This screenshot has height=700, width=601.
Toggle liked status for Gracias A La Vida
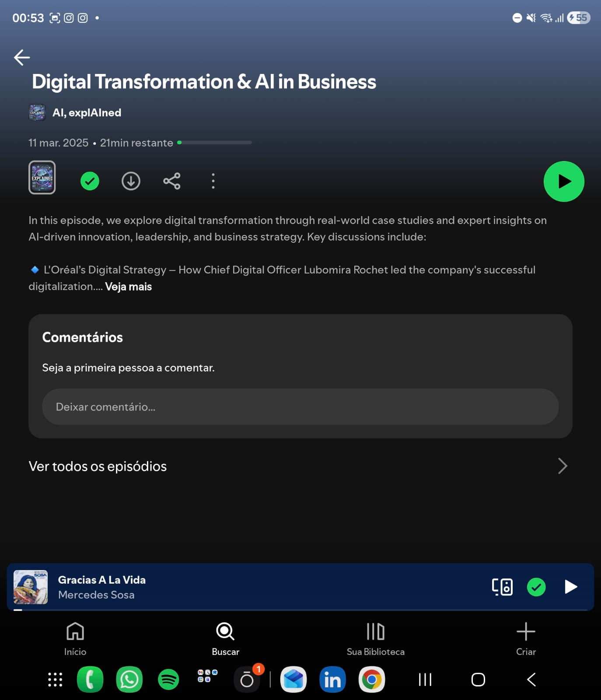tap(536, 587)
